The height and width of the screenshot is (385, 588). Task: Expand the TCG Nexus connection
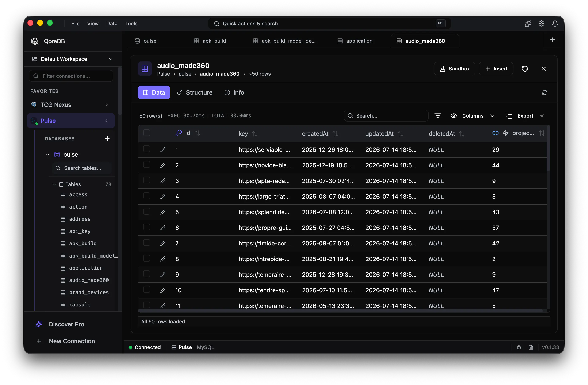pos(106,105)
